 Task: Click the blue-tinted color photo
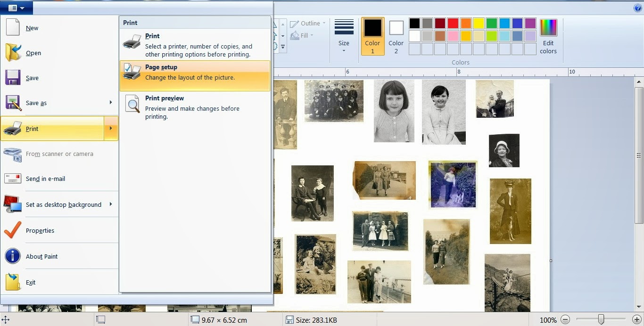tap(453, 184)
